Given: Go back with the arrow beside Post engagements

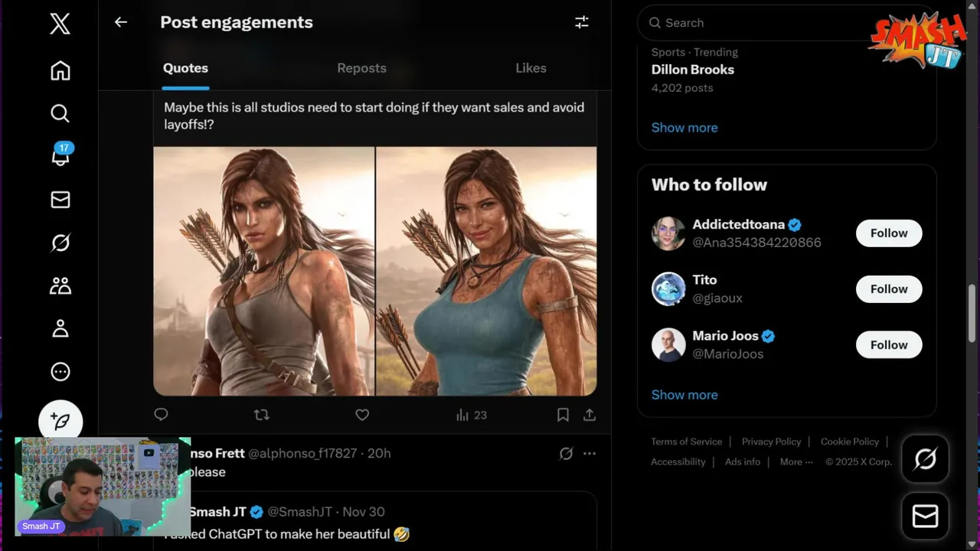Looking at the screenshot, I should [x=121, y=22].
